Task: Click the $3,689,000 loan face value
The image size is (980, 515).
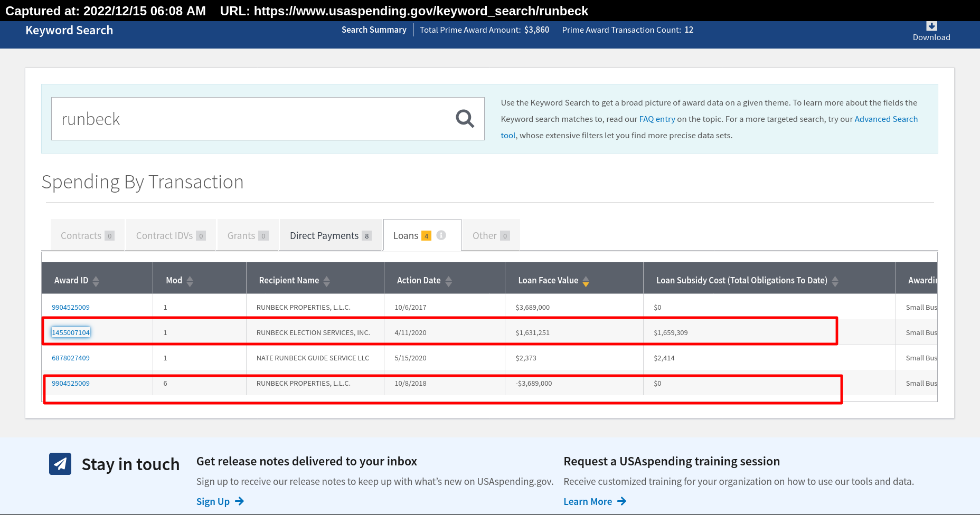Action: (532, 307)
